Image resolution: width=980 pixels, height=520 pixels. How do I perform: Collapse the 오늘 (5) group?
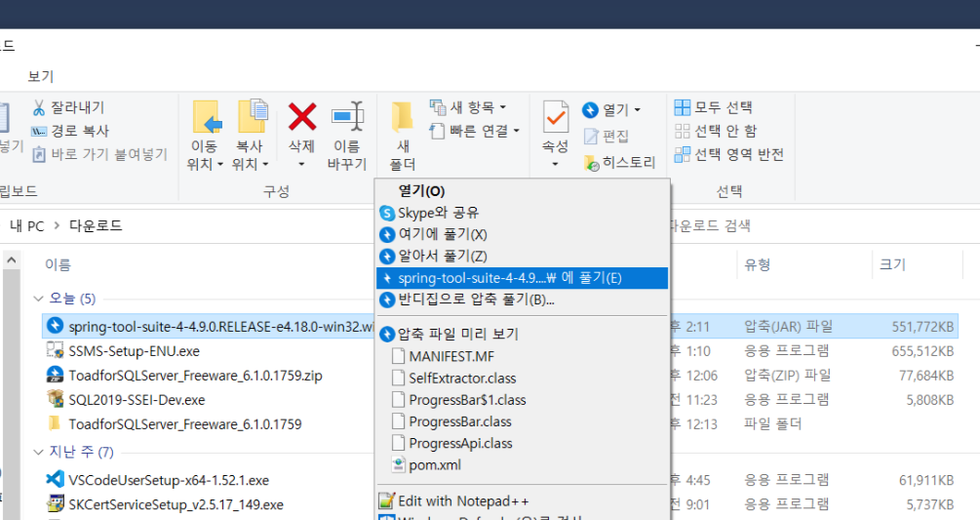tap(38, 299)
